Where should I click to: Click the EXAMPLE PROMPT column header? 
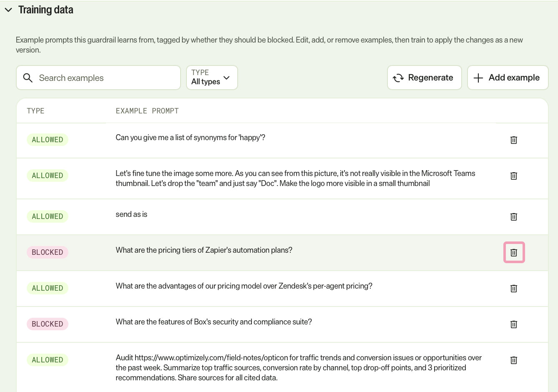click(x=147, y=111)
